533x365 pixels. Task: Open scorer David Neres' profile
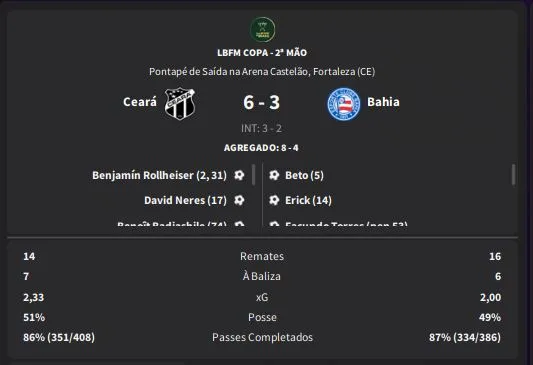click(x=185, y=200)
